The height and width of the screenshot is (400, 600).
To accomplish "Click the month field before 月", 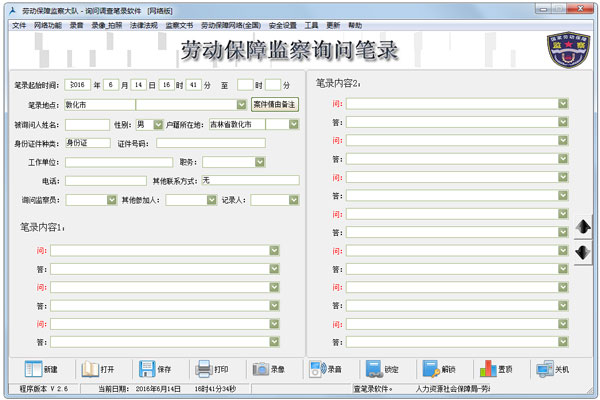I will pyautogui.click(x=111, y=85).
